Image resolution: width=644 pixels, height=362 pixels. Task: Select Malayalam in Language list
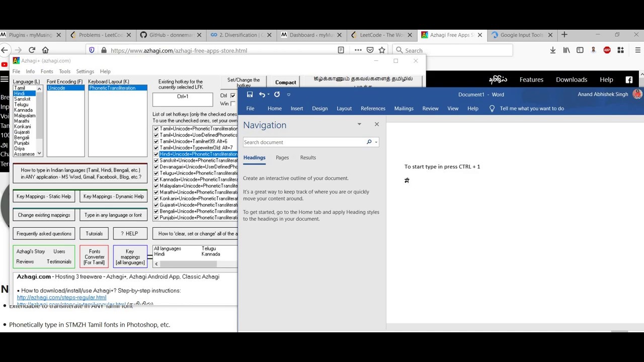[25, 116]
